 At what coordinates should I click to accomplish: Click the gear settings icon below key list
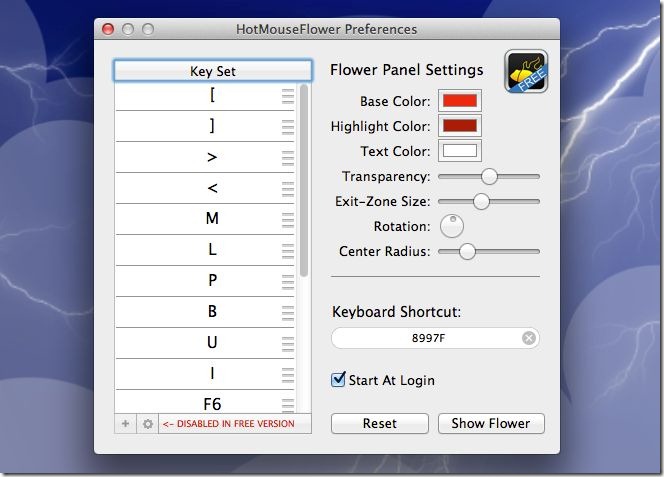147,423
